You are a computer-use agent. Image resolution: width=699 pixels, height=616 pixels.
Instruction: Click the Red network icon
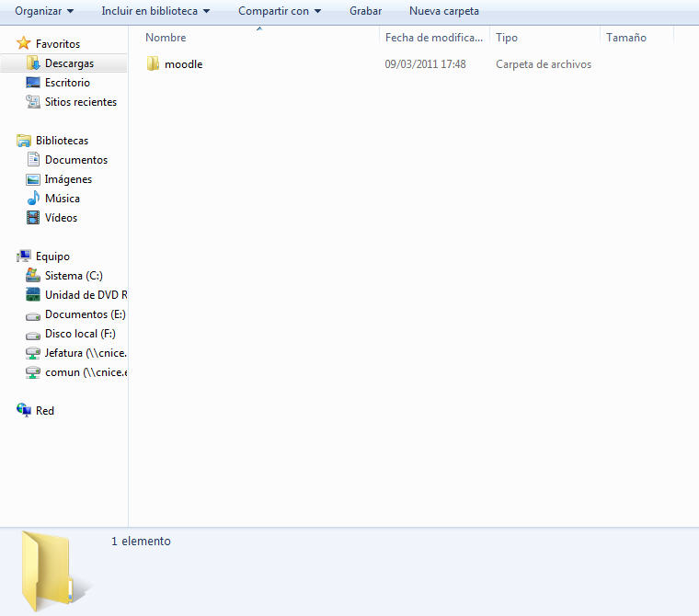coord(24,411)
